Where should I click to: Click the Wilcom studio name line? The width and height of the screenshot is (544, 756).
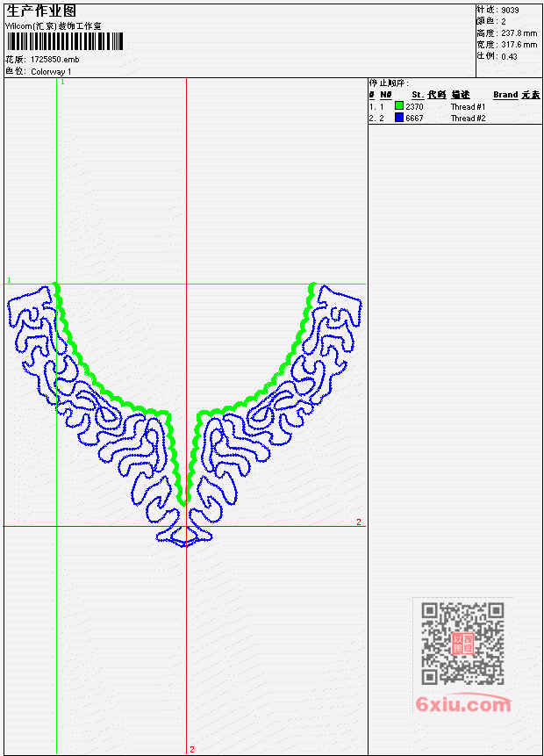point(54,26)
